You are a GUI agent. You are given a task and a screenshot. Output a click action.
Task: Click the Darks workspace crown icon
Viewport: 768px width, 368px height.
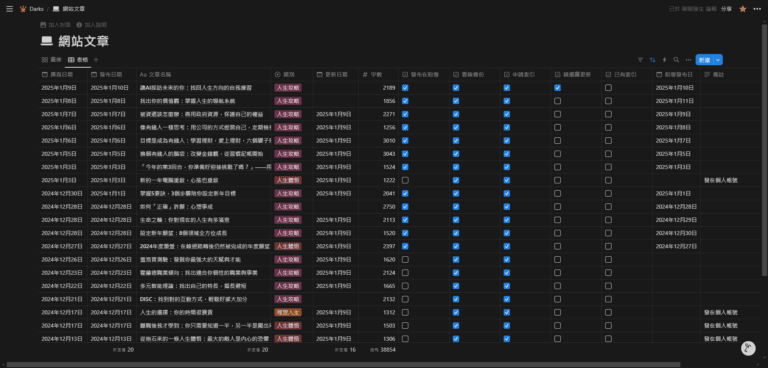pos(23,9)
